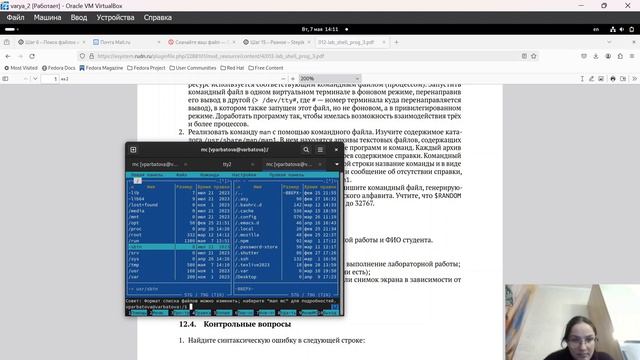Screen dimensions: 640x360
Task: Zoom in the PDF with plus
Action: point(293,78)
